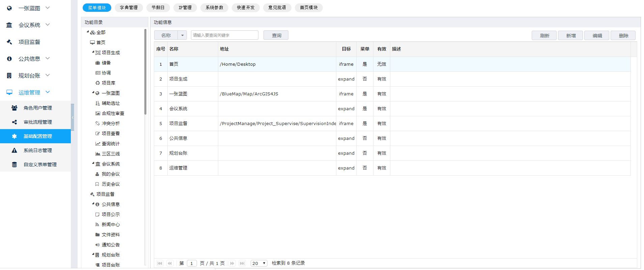Open the 名称 search field dropdown arrow
The width and height of the screenshot is (644, 270).
pos(182,35)
